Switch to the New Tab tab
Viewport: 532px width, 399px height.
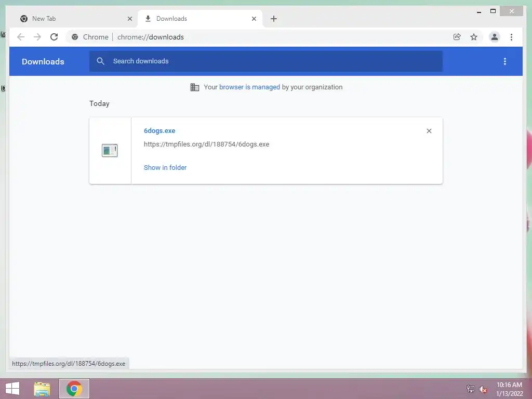point(73,19)
